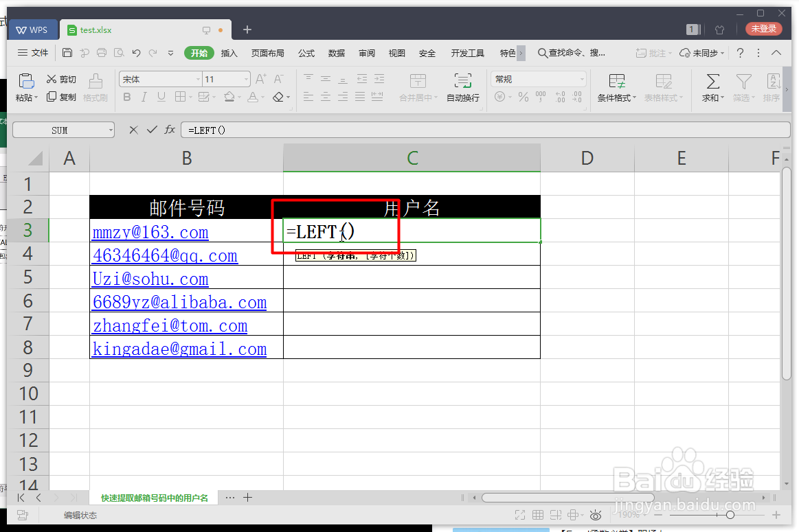Add new sheet with plus button

pyautogui.click(x=247, y=498)
